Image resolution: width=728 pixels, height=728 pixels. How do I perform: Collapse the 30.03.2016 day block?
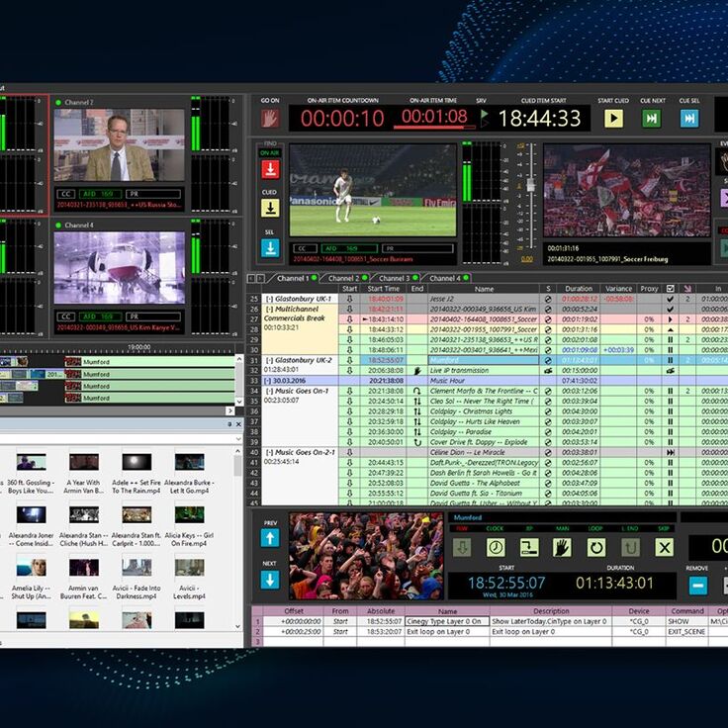click(267, 381)
